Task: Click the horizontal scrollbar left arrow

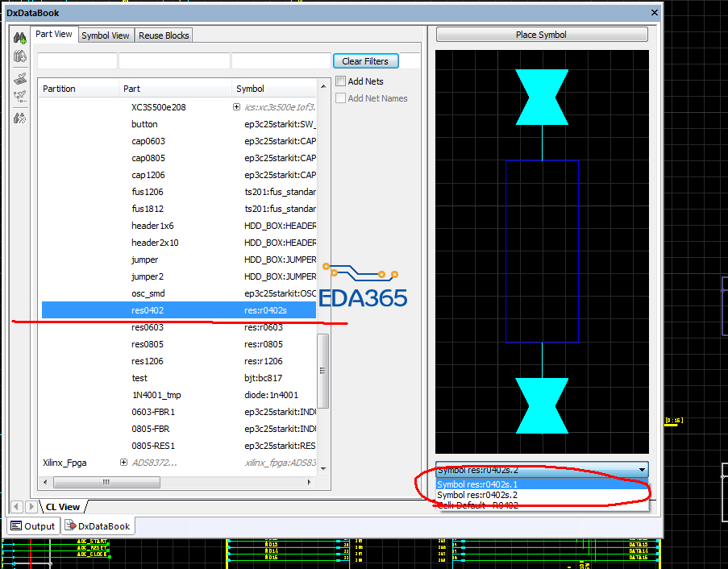Action: 45,482
